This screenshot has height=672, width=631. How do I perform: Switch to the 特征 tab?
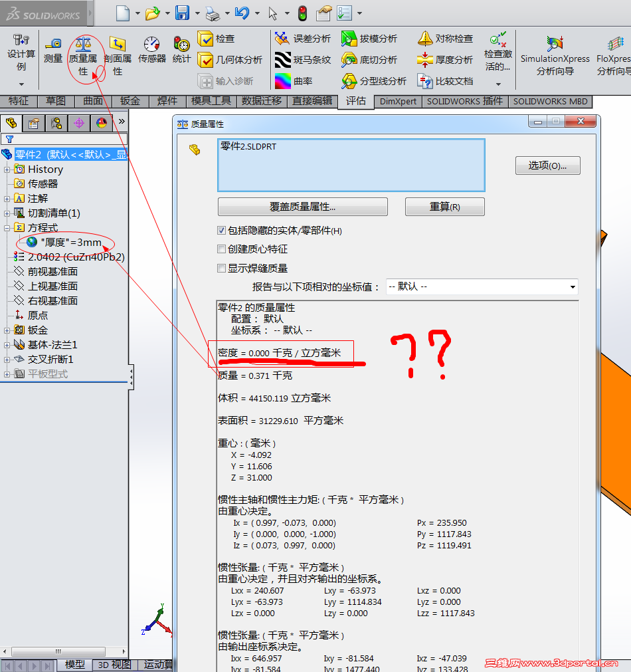(x=19, y=101)
